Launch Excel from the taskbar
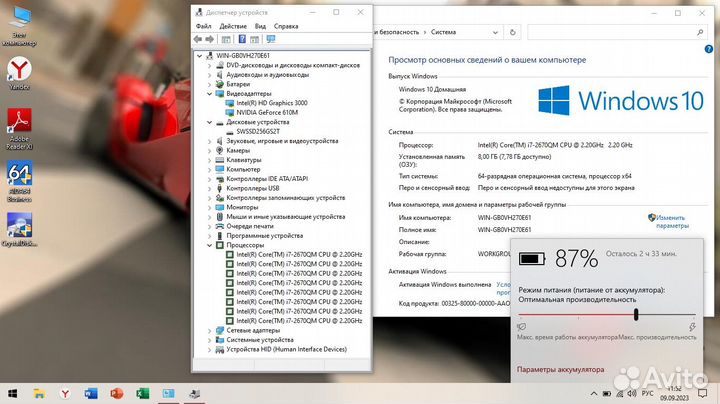 pos(142,393)
